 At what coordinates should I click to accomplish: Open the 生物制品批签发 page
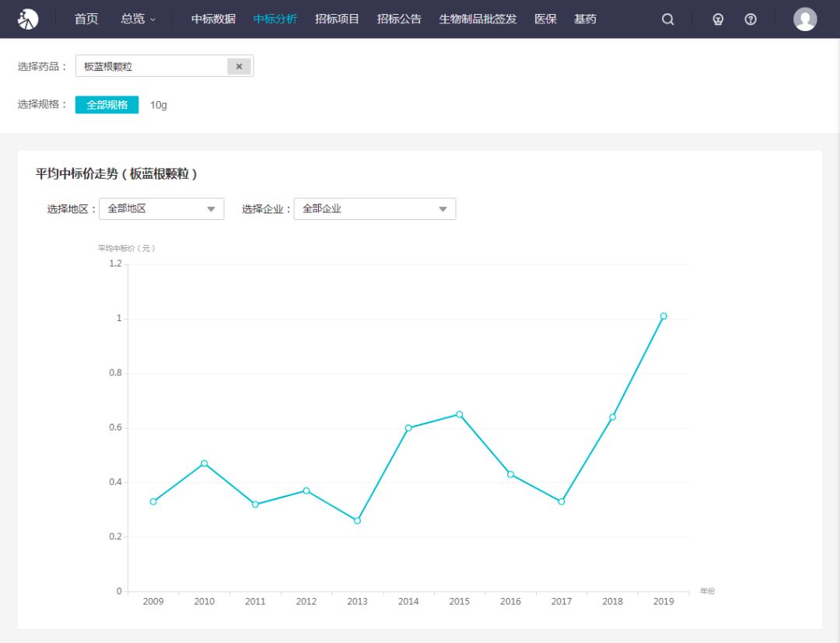pos(478,19)
